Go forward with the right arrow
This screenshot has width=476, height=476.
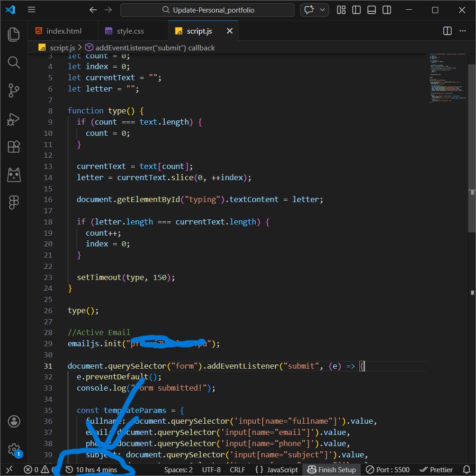(108, 10)
